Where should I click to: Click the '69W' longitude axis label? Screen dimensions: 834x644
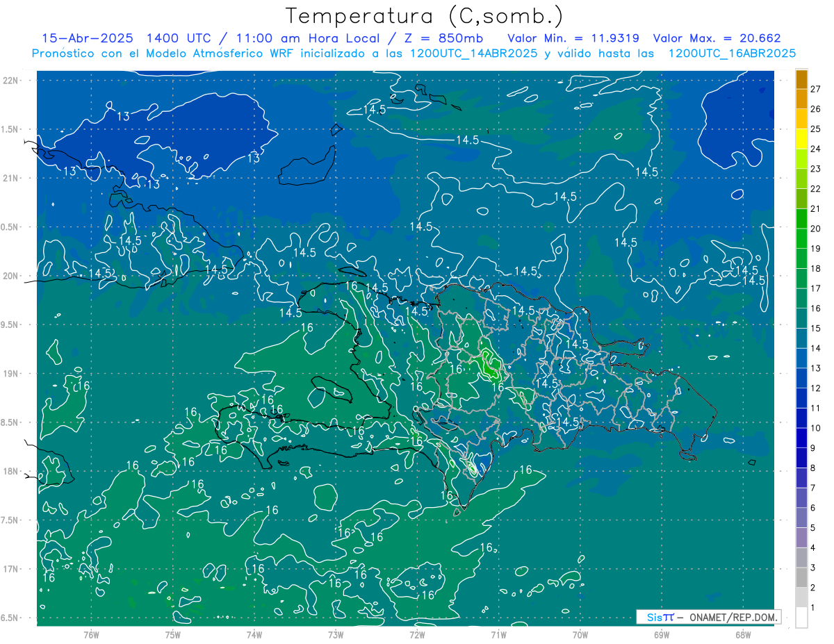click(x=662, y=634)
